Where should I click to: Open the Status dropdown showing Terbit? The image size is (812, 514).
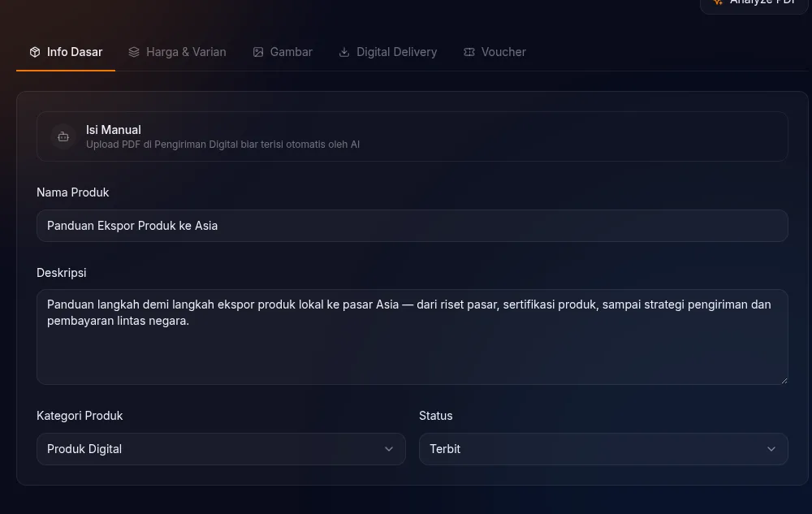coord(603,449)
